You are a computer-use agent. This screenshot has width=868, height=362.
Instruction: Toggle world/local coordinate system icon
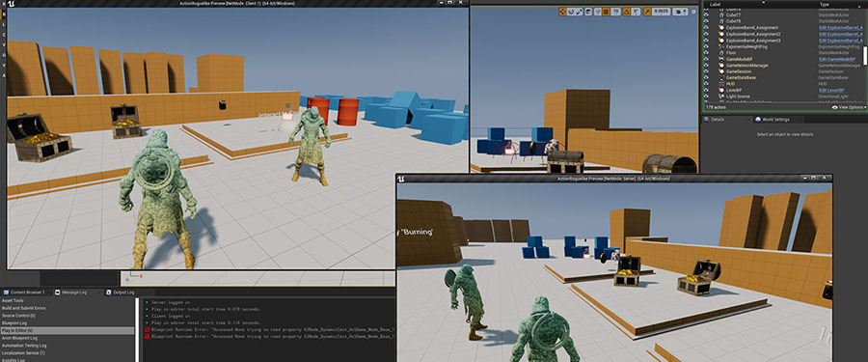tap(588, 11)
